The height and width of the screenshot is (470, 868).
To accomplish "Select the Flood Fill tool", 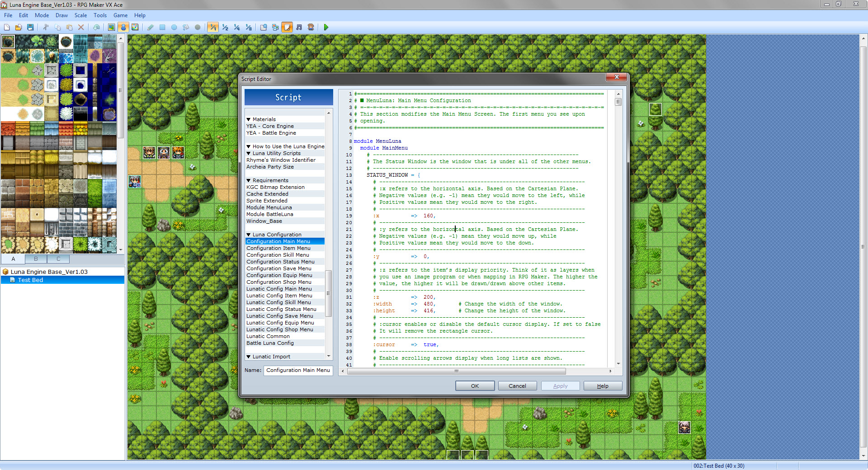I will pos(186,27).
